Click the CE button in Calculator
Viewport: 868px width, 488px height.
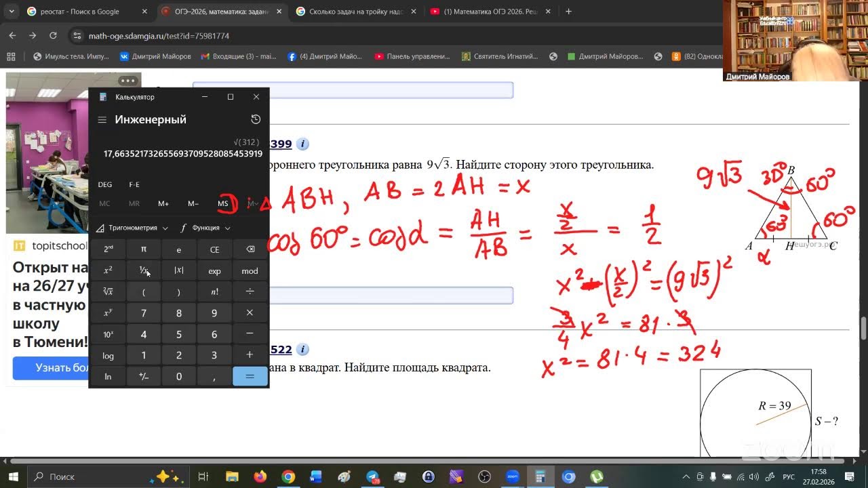(214, 249)
